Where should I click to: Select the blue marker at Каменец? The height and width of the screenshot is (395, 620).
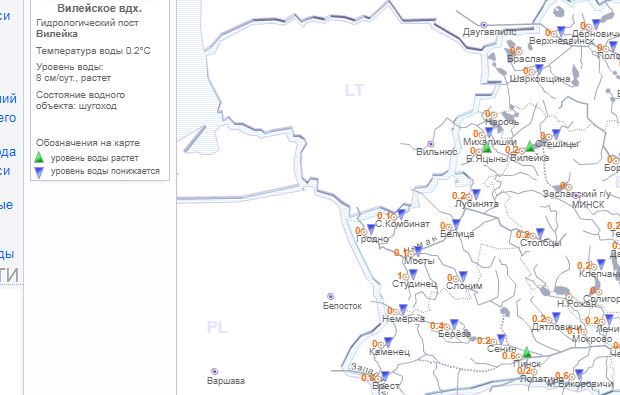tap(388, 342)
